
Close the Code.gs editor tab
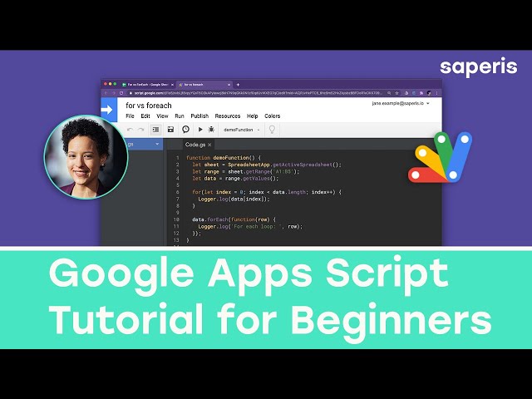pos(209,145)
